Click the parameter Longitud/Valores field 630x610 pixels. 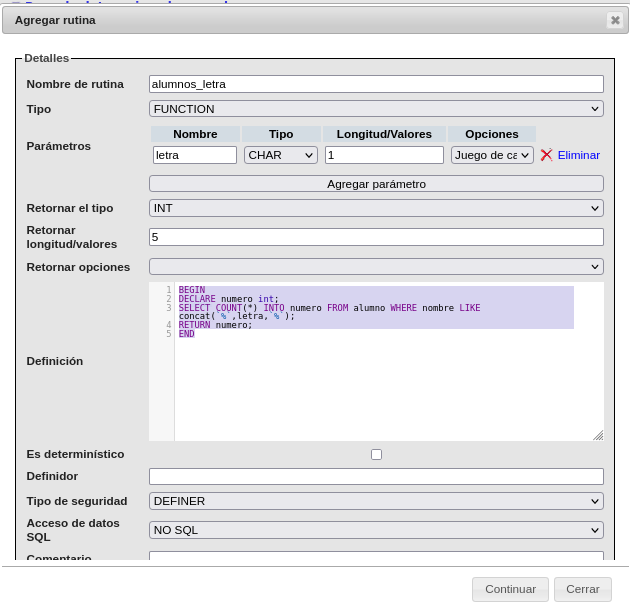tap(384, 155)
